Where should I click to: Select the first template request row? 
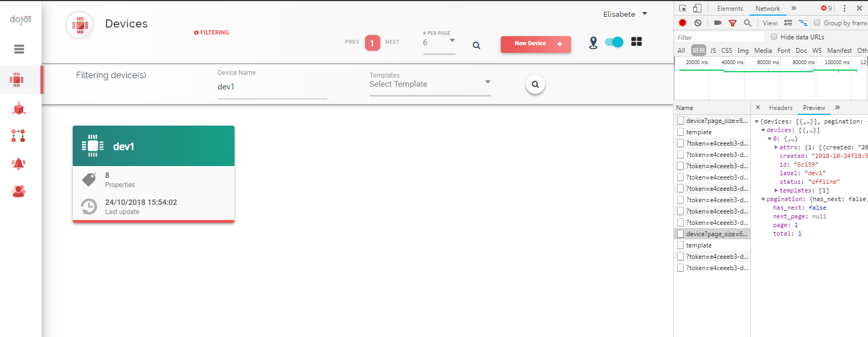click(712, 132)
